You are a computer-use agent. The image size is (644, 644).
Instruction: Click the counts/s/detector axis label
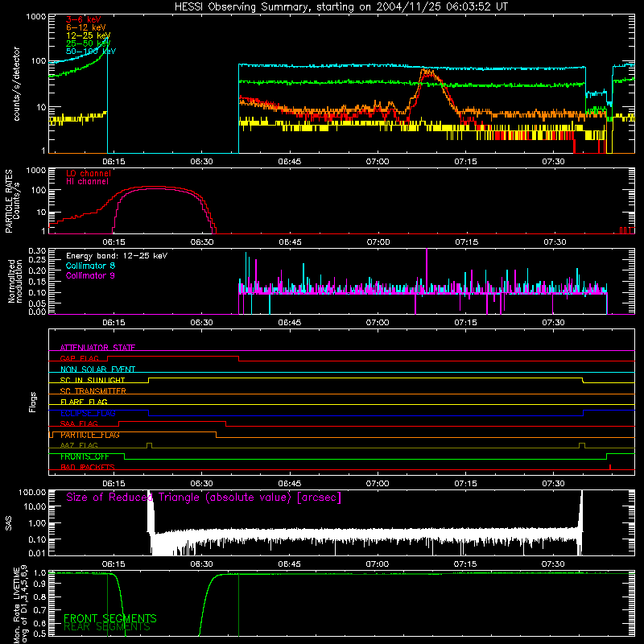click(16, 84)
